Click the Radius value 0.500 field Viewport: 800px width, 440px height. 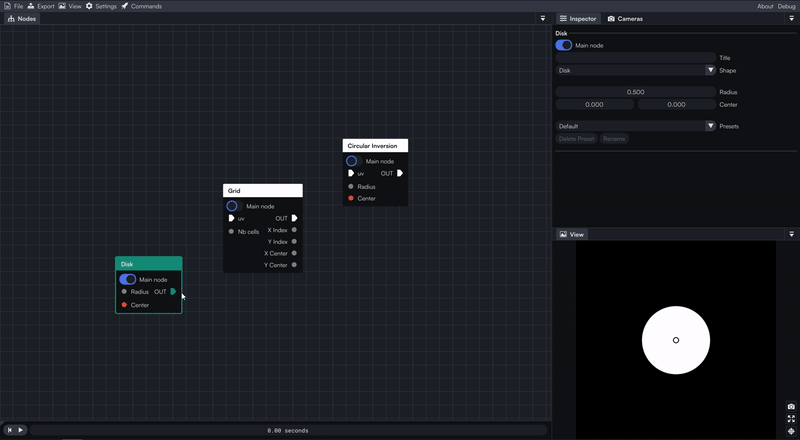(636, 92)
